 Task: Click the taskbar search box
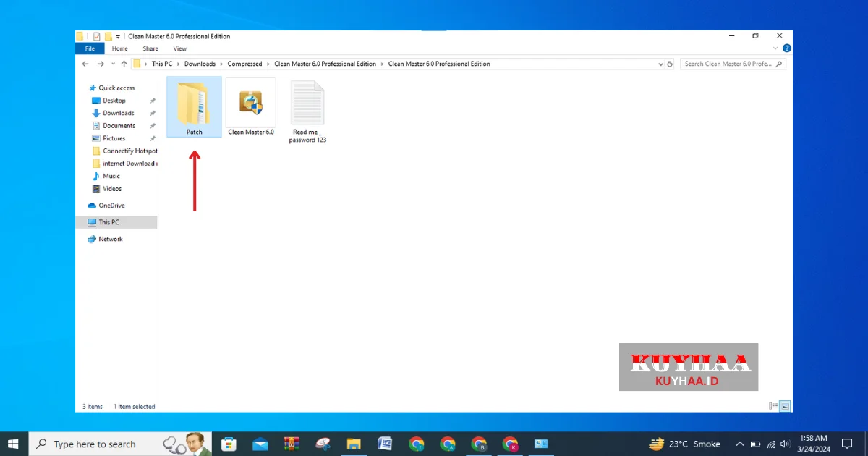[120, 444]
